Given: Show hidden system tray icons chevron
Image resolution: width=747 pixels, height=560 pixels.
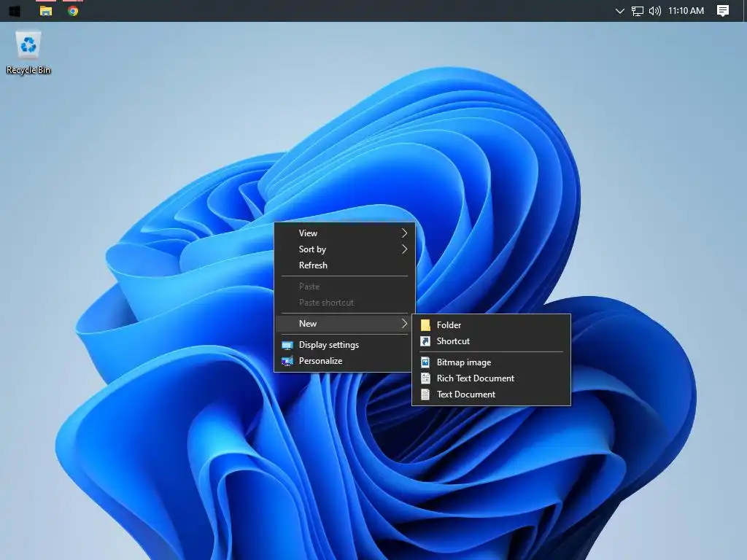Looking at the screenshot, I should click(x=620, y=10).
